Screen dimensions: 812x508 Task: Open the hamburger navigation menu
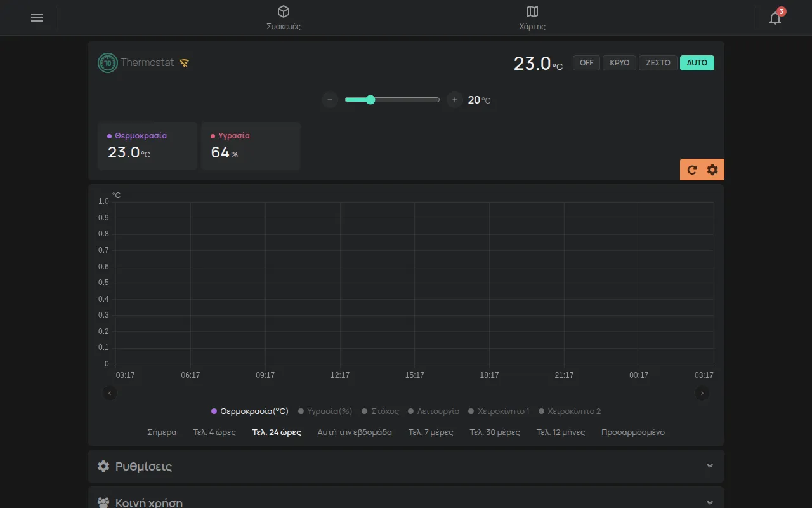[37, 18]
